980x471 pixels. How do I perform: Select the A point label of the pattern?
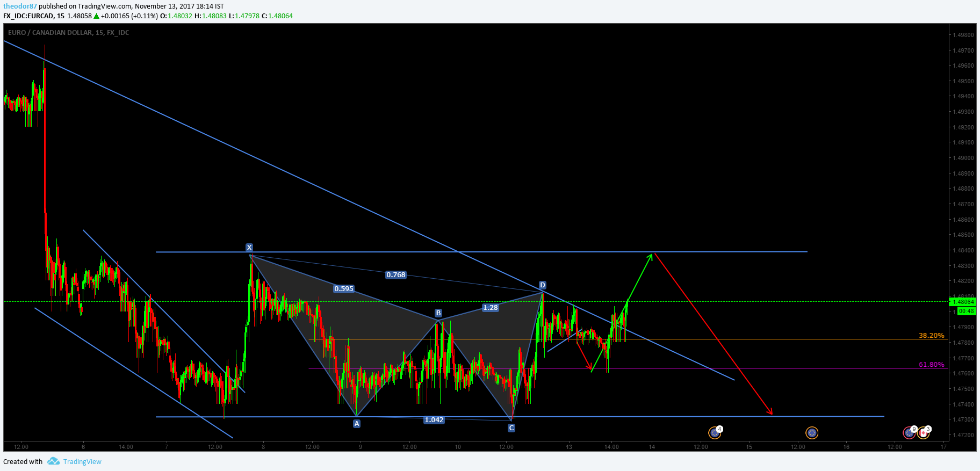[x=357, y=424]
